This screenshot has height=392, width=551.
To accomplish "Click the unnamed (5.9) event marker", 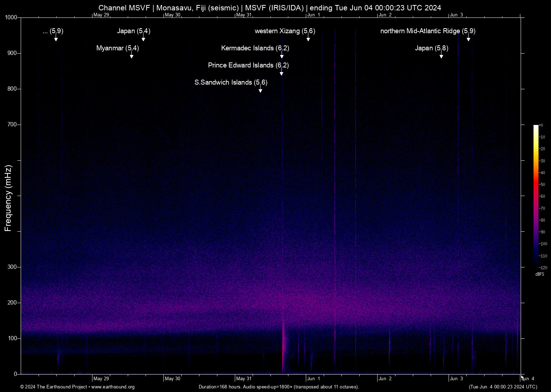I will [56, 39].
